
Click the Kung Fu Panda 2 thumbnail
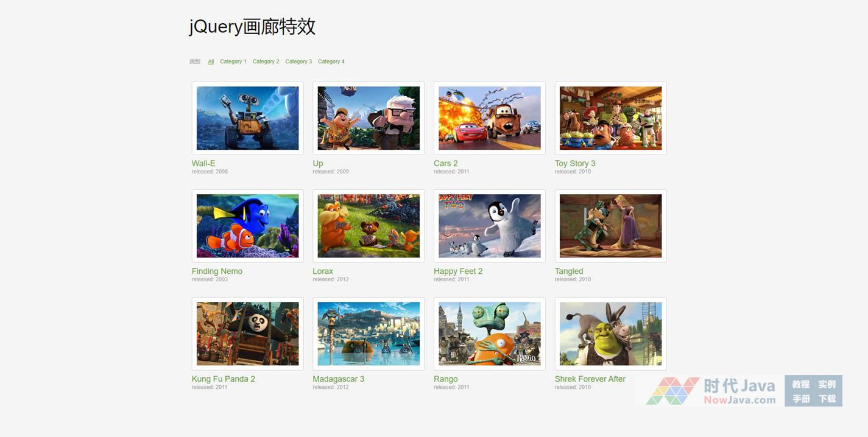[247, 334]
